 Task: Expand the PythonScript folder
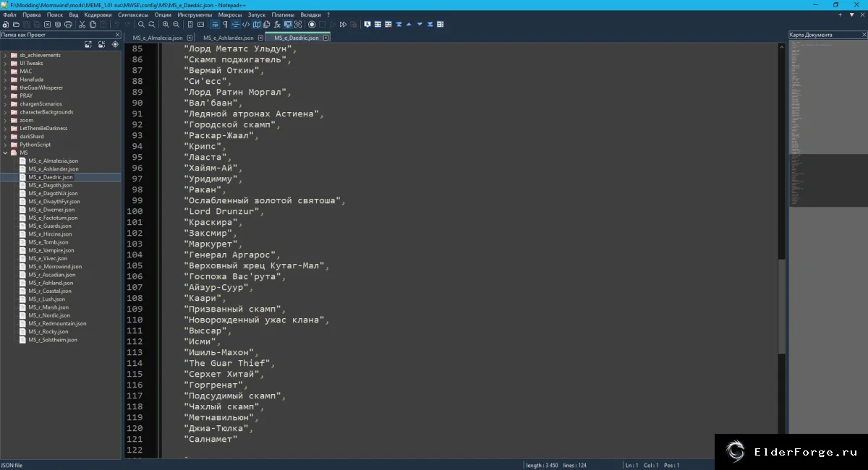click(x=5, y=145)
